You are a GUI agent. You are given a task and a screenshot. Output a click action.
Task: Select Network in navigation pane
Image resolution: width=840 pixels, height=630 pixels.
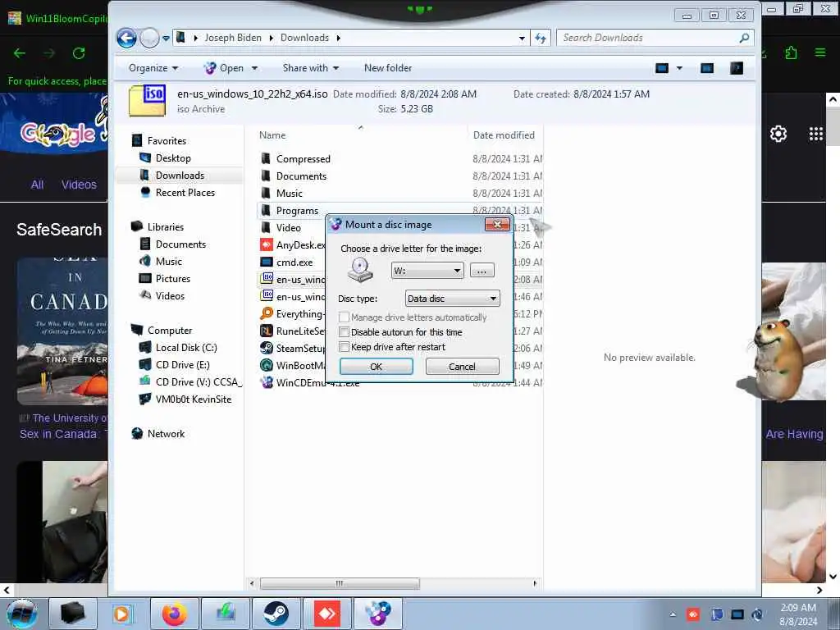coord(166,434)
